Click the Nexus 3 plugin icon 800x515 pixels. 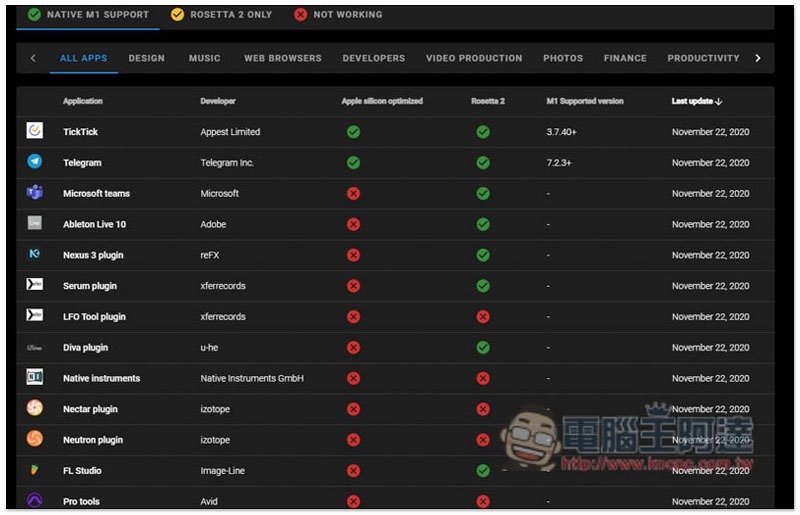tap(35, 255)
